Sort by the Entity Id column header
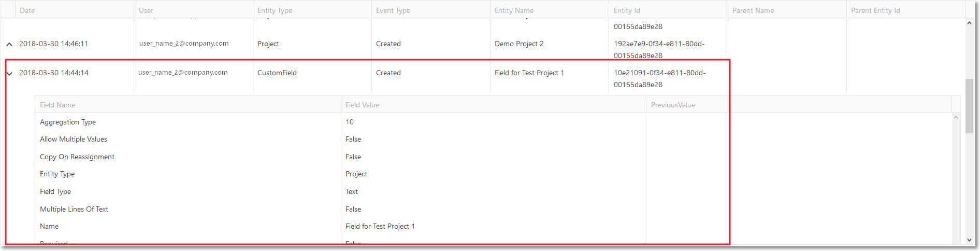 [627, 10]
